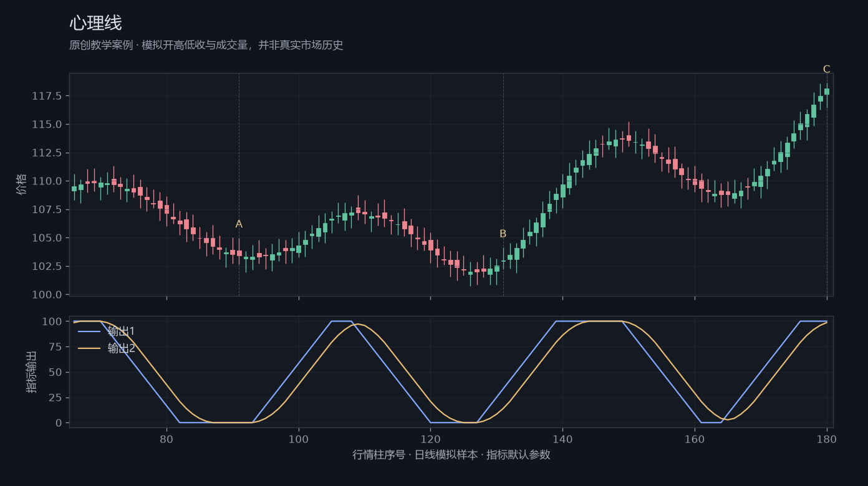The height and width of the screenshot is (486, 868).
Task: Click the 102.5 price tick label
Action: tap(47, 266)
